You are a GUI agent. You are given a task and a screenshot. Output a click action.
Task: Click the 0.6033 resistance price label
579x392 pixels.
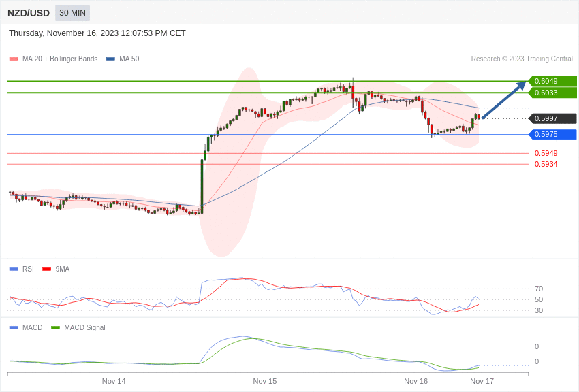pyautogui.click(x=552, y=93)
